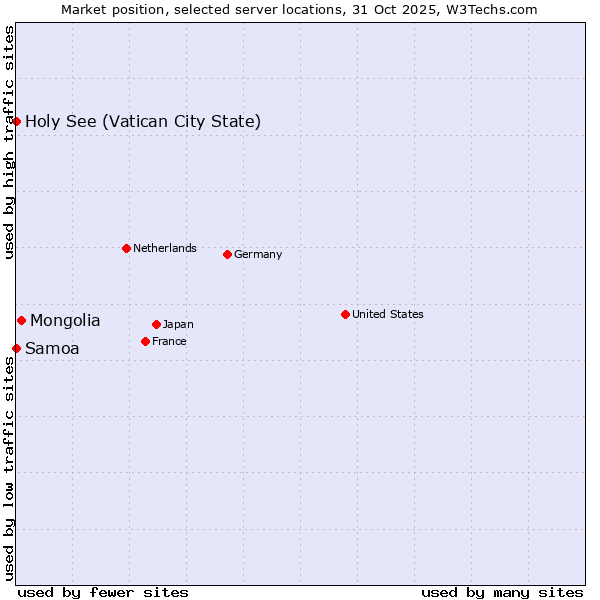Click the France red marker
This screenshot has width=600, height=600.
click(145, 341)
